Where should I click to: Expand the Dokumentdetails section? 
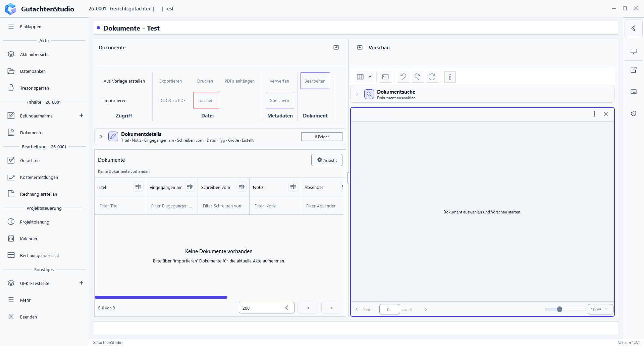pyautogui.click(x=101, y=137)
